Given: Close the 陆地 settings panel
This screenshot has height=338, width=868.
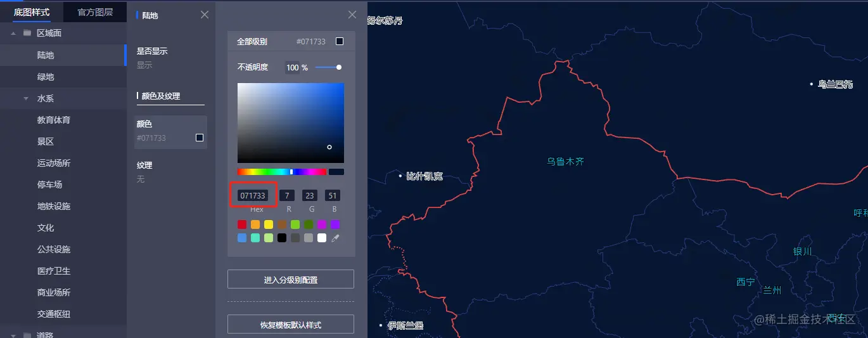Looking at the screenshot, I should (205, 15).
